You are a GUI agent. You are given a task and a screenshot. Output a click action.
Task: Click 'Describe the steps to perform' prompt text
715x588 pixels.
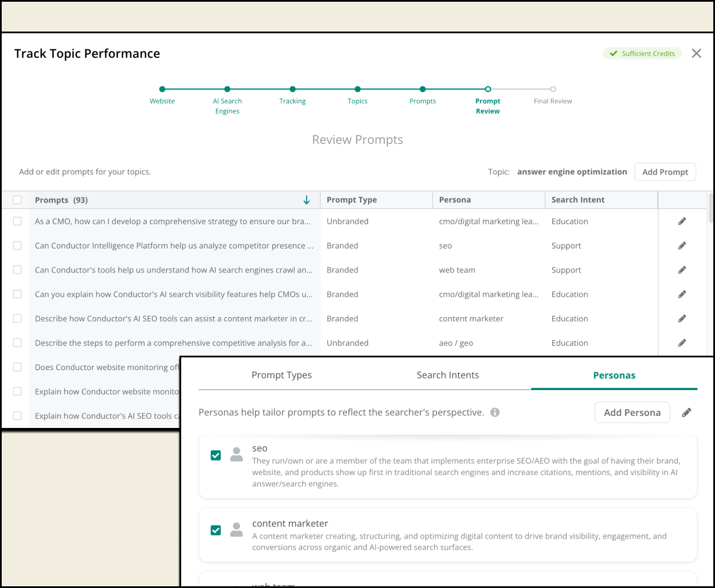click(x=173, y=343)
